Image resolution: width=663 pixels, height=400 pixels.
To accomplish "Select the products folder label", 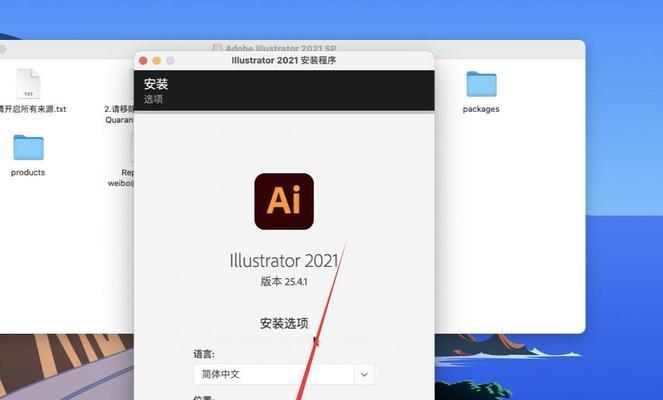I will [x=28, y=173].
